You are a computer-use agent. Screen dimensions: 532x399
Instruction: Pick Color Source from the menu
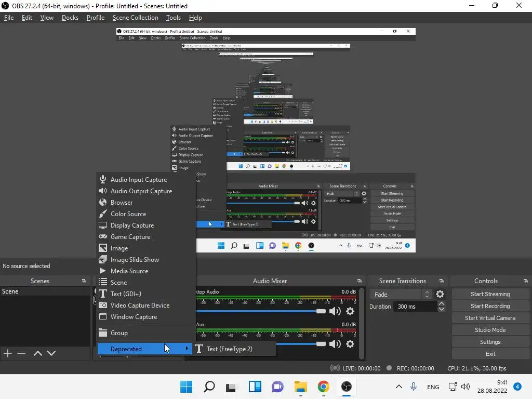(x=146, y=214)
